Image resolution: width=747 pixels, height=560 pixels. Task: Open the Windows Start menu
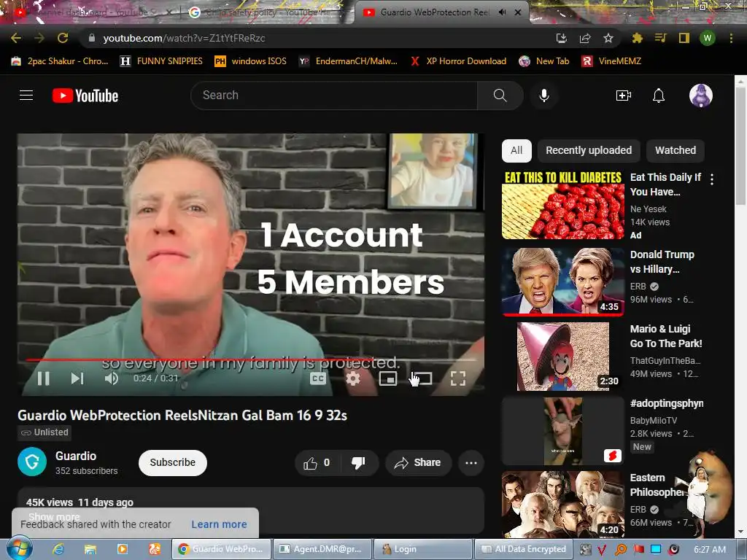20,549
